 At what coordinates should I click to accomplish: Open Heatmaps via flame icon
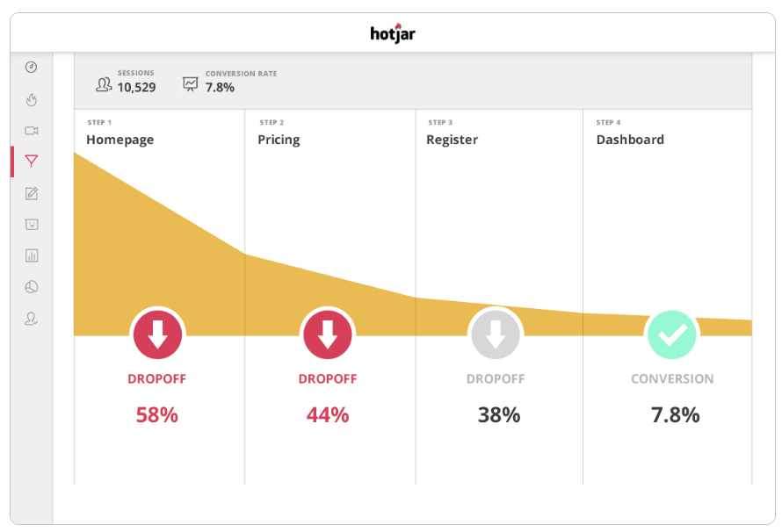click(31, 99)
